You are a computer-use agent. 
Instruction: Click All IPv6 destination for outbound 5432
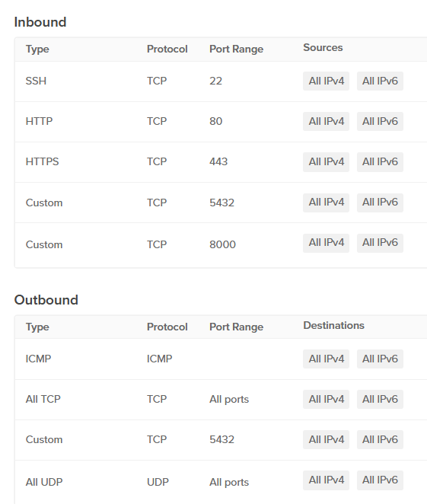(x=380, y=440)
